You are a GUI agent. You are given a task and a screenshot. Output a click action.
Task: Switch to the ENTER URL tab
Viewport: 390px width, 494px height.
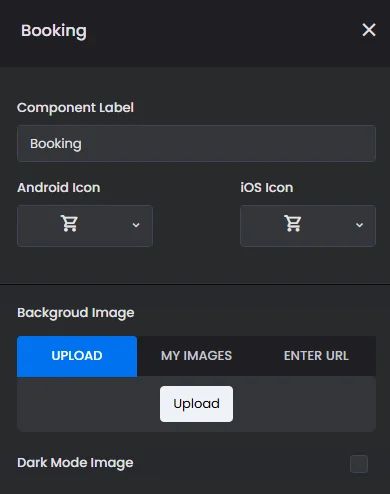pyautogui.click(x=316, y=356)
